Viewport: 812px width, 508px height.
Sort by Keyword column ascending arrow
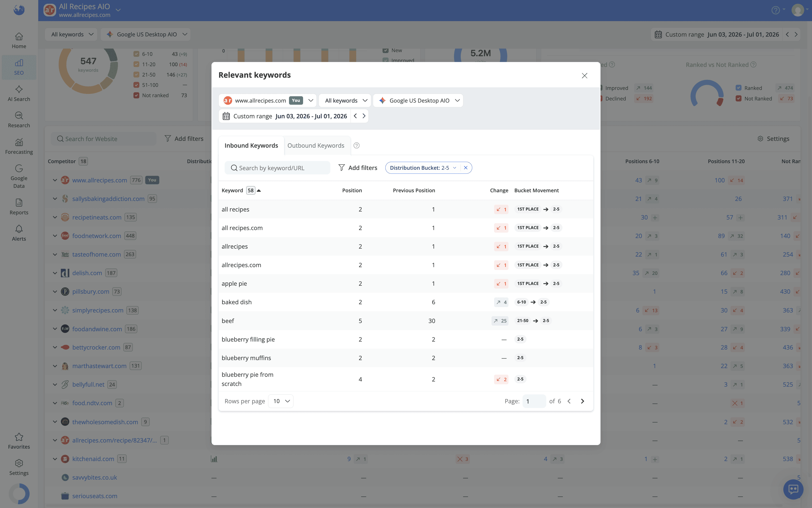pyautogui.click(x=258, y=191)
